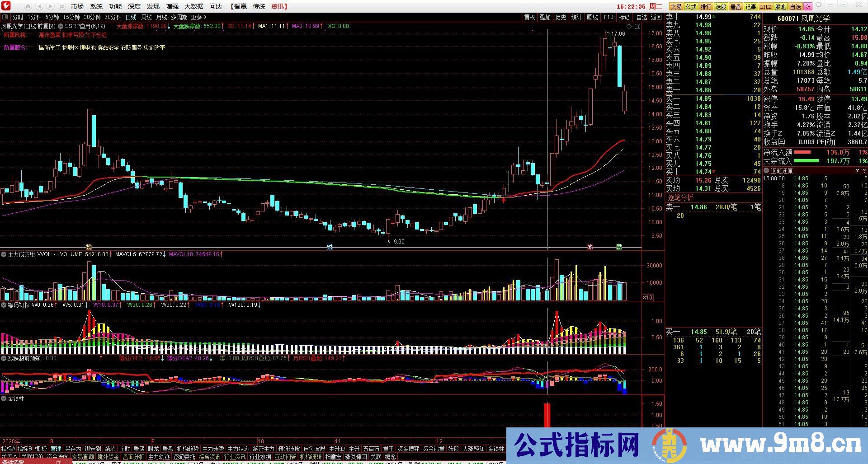
Task: Click the 逐笔分析 section header
Action: click(680, 197)
